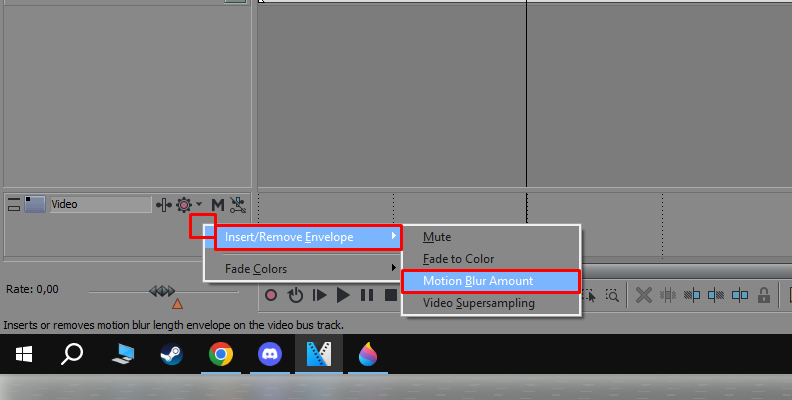Click the Lock event padlock icon
792x400 pixels.
click(x=764, y=294)
